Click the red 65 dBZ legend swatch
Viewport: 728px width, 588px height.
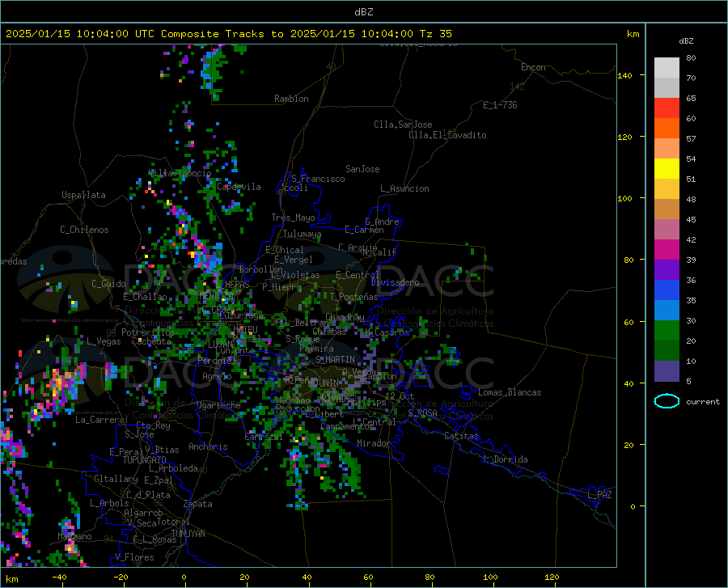pyautogui.click(x=667, y=108)
